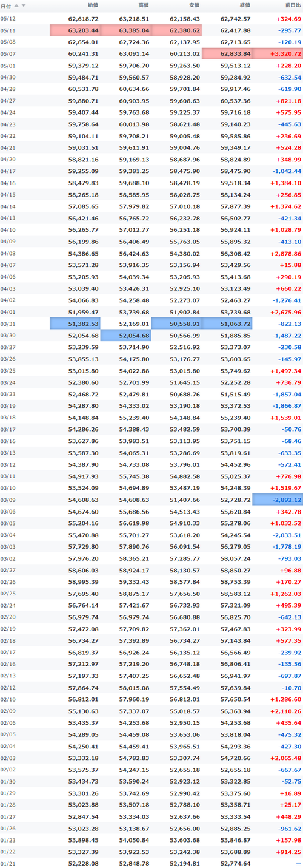
Task: Select the change value +2,110.26
Action: click(x=286, y=710)
